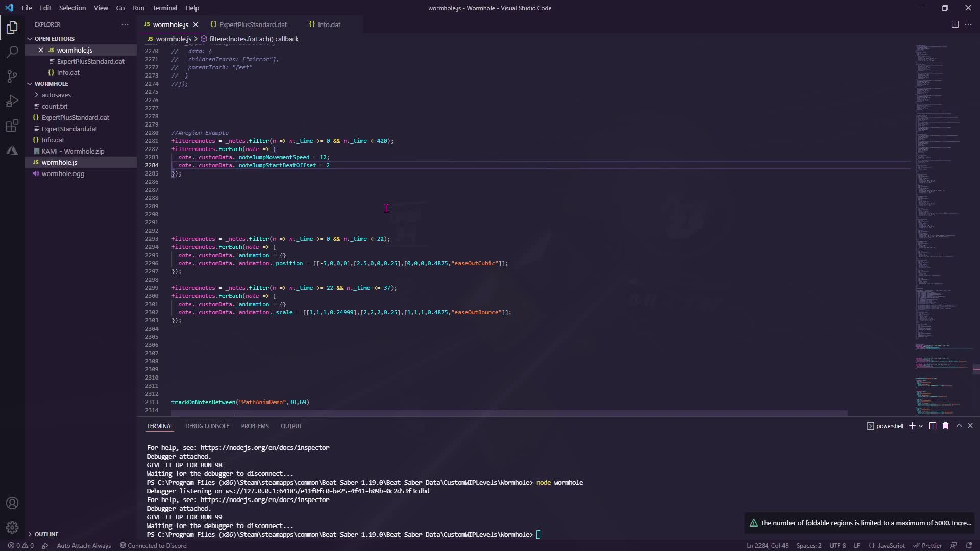Open the Manage gear icon
Viewport: 980px width, 551px height.
click(x=11, y=528)
